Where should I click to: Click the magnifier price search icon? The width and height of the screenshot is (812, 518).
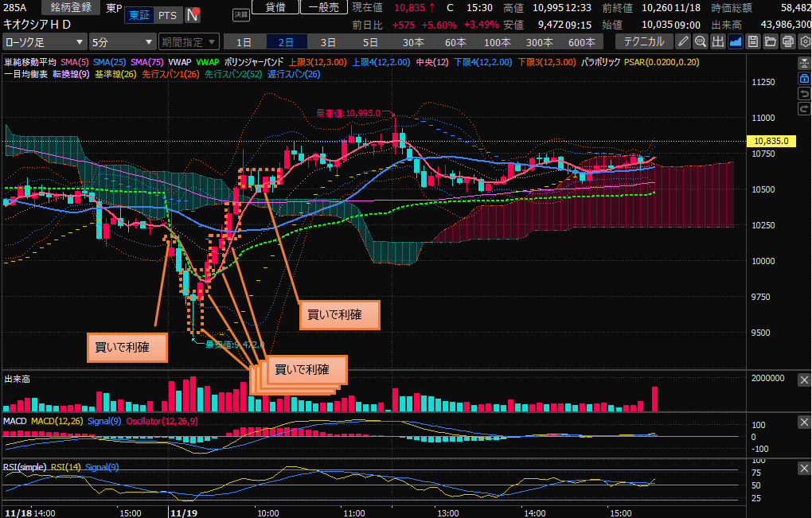(701, 41)
